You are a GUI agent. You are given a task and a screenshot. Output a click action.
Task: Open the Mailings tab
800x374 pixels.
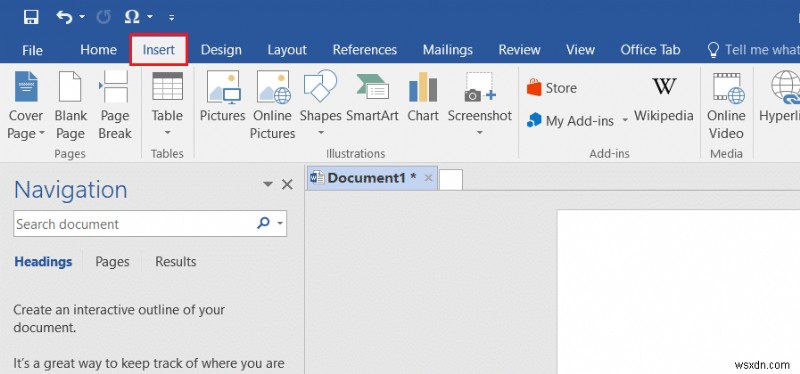pyautogui.click(x=448, y=50)
